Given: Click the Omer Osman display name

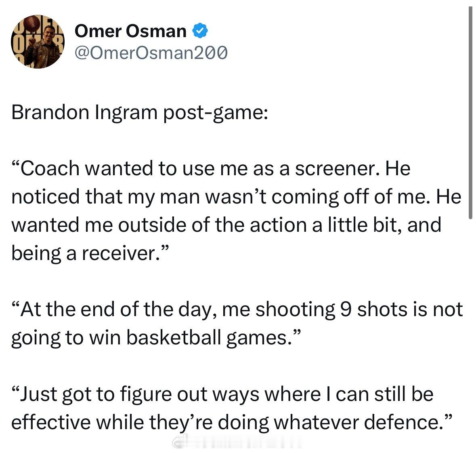Looking at the screenshot, I should (130, 31).
